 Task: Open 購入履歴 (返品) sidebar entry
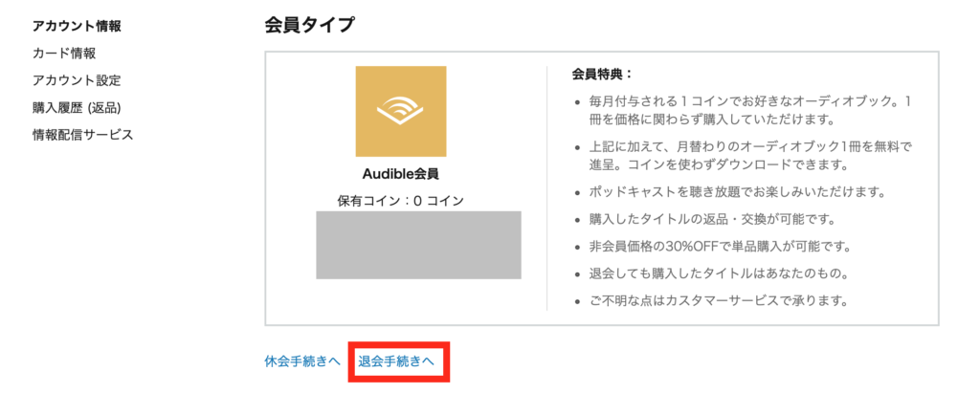pos(77,107)
